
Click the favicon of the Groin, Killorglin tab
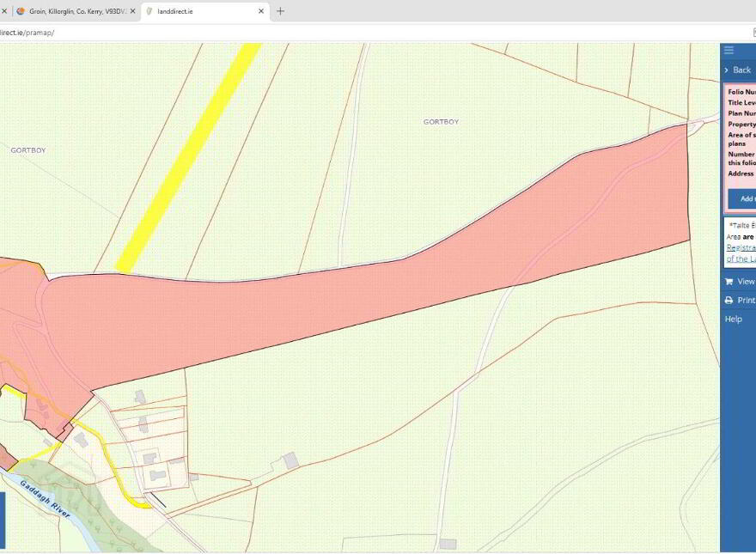click(x=21, y=11)
